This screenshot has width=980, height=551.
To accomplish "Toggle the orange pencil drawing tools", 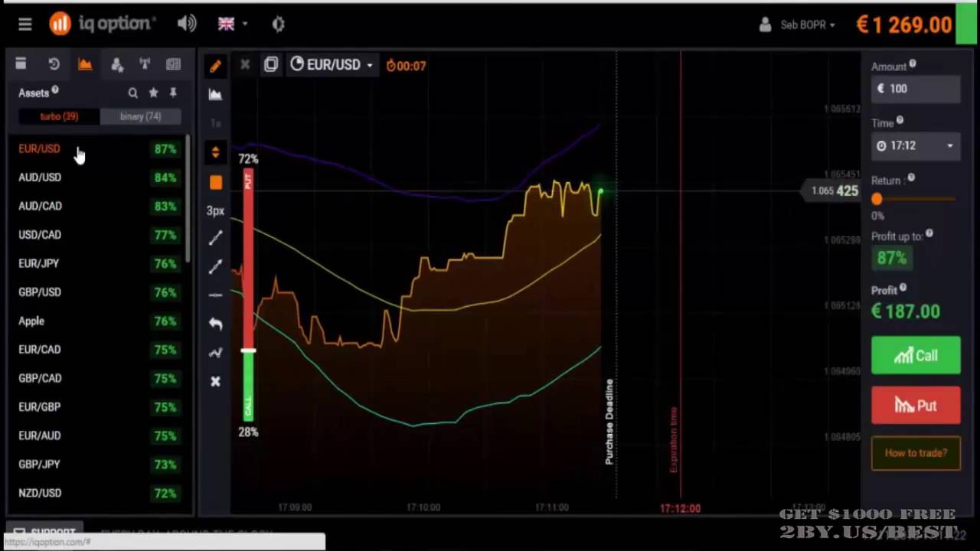I will coord(215,66).
